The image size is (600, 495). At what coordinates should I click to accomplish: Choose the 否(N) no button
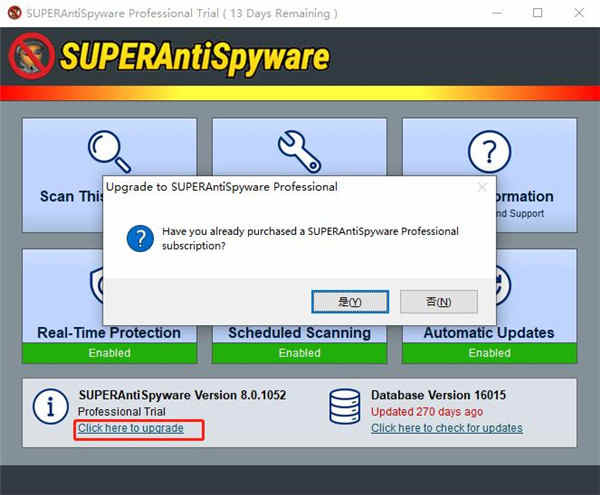tap(439, 302)
